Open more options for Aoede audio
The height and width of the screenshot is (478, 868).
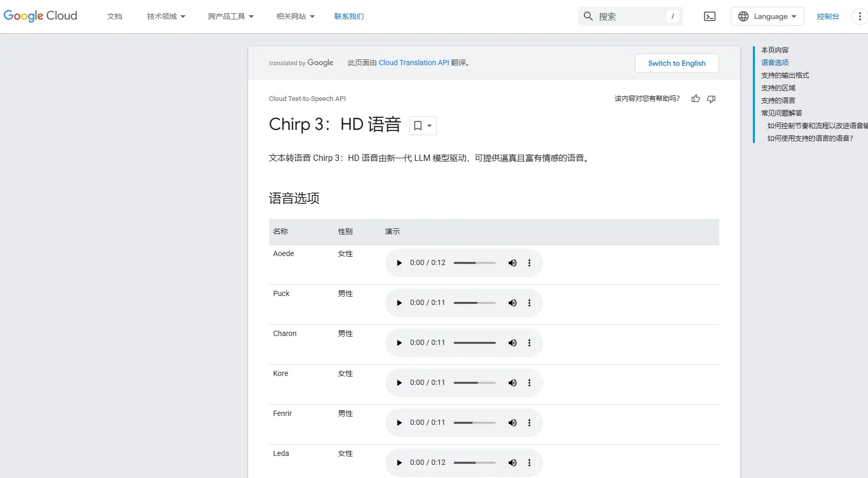529,263
